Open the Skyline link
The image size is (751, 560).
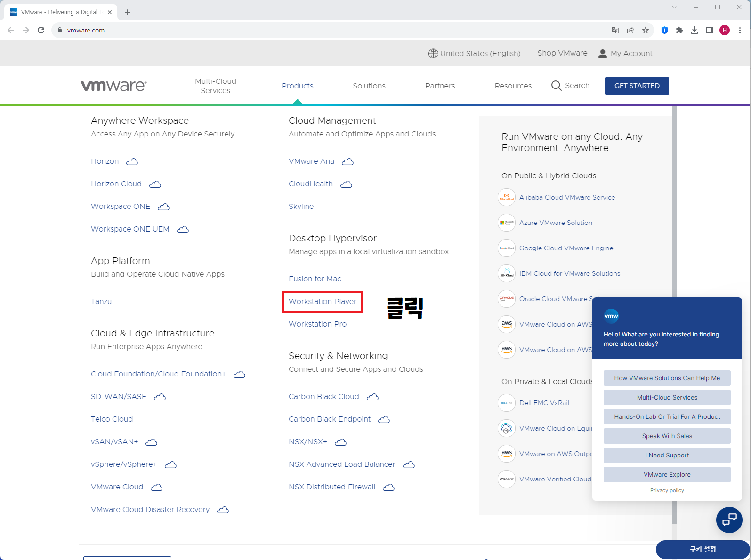click(301, 207)
